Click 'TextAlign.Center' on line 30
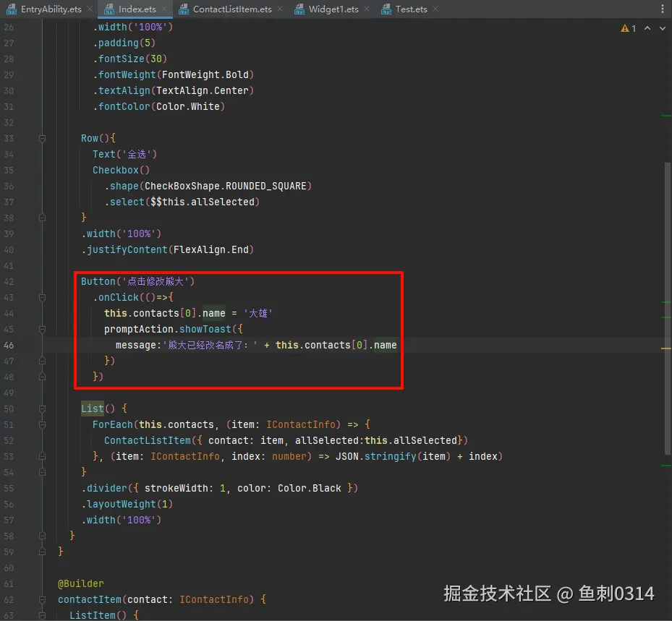 pyautogui.click(x=203, y=91)
